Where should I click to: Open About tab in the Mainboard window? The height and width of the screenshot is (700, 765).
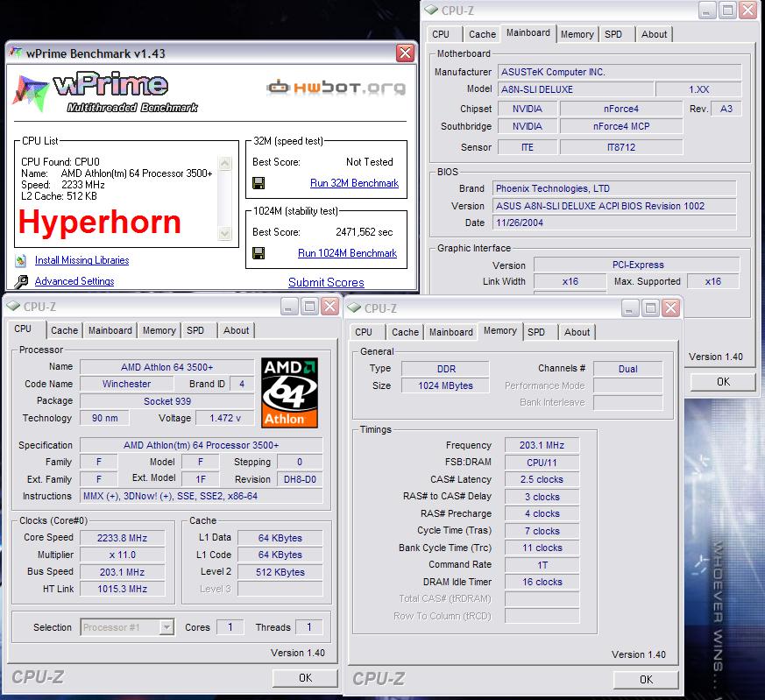tap(654, 34)
